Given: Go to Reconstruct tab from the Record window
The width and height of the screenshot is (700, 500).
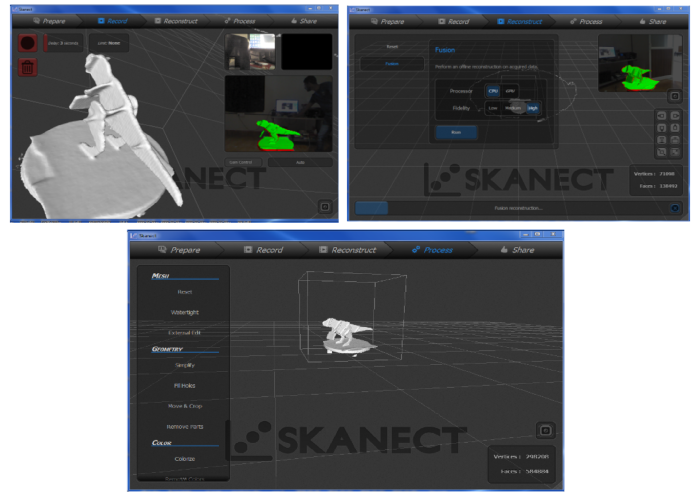Looking at the screenshot, I should tap(176, 21).
